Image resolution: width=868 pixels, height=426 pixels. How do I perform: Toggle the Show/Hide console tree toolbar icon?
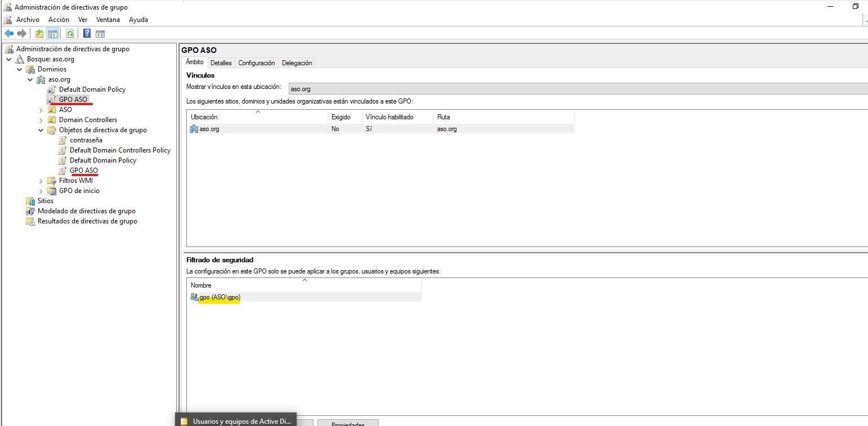coord(52,34)
